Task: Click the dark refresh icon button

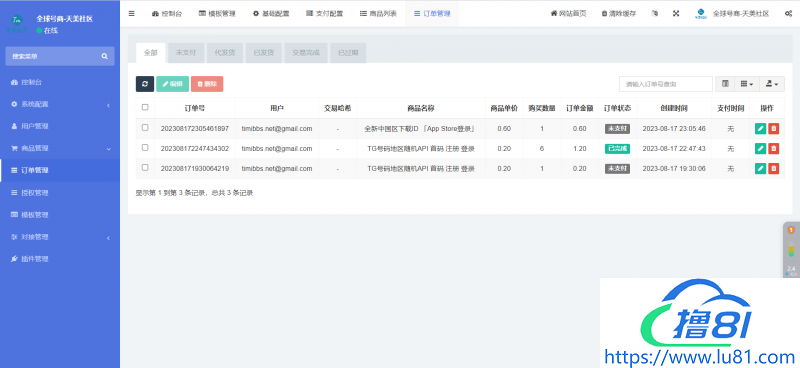Action: (x=145, y=84)
